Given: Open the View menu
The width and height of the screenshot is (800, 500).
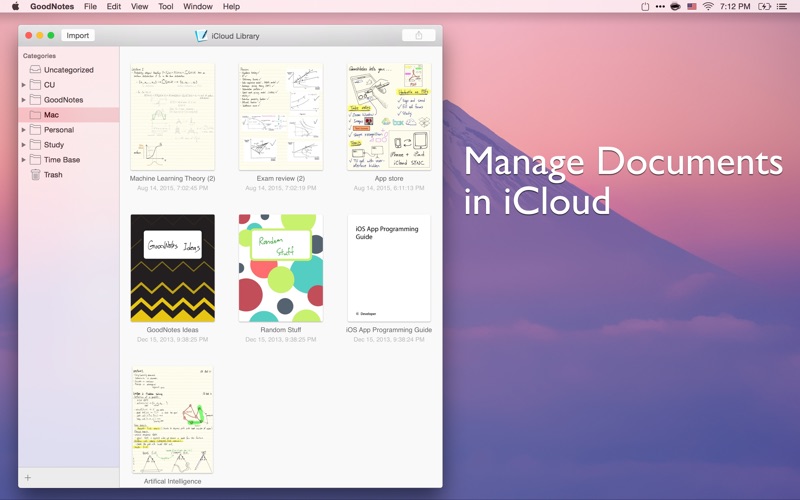Looking at the screenshot, I should click(139, 6).
